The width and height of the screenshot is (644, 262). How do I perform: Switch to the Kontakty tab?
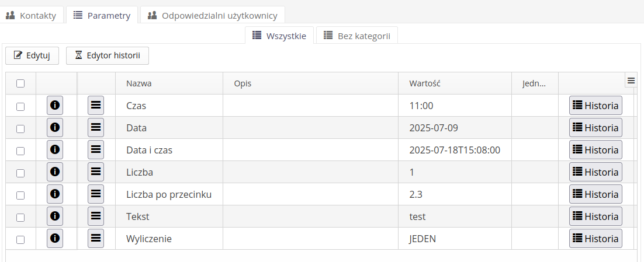point(31,15)
